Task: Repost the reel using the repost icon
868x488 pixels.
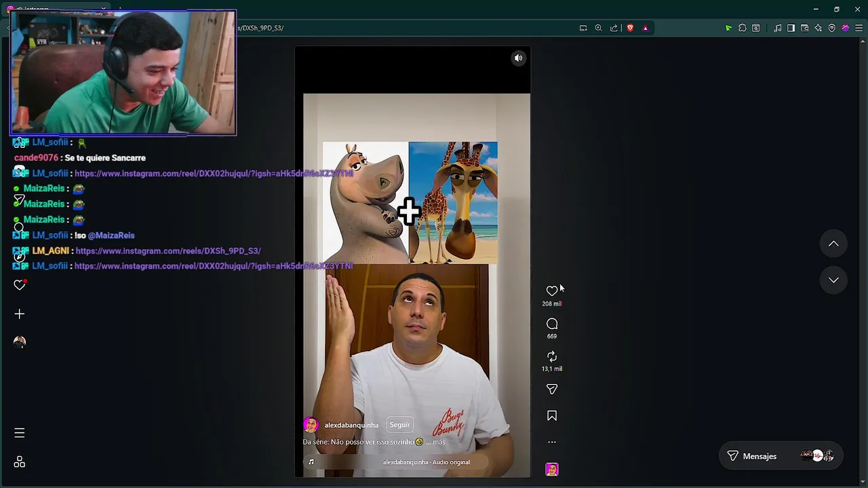Action: click(552, 357)
